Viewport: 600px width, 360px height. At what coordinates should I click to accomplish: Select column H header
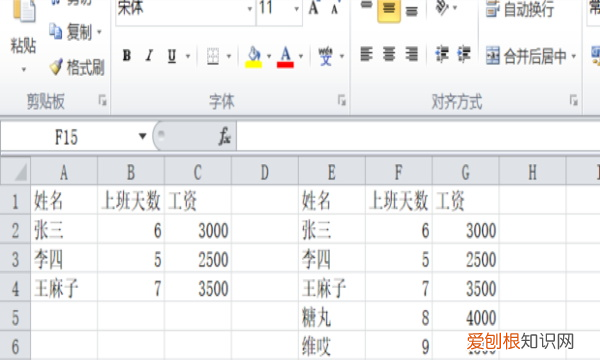point(533,172)
